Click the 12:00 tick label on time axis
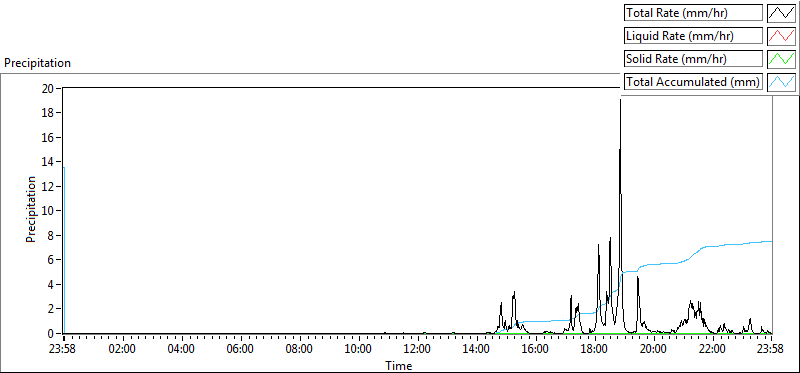The width and height of the screenshot is (800, 373). pos(418,350)
